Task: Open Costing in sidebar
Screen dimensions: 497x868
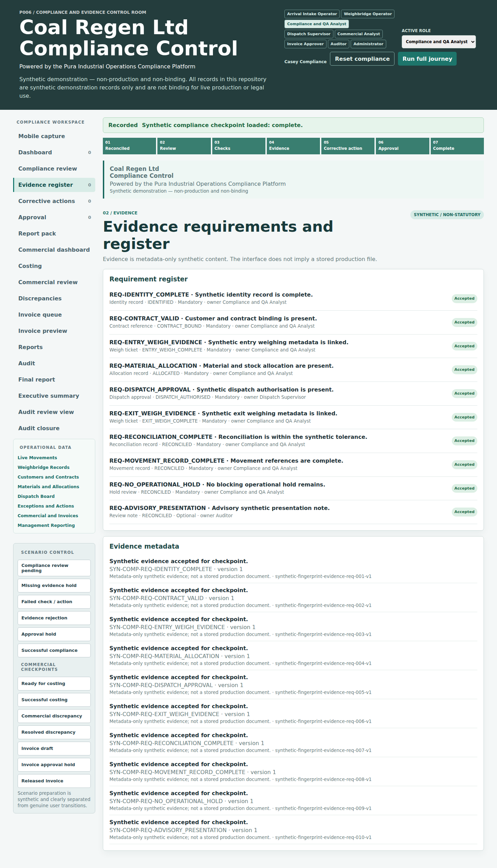Action: coord(54,266)
